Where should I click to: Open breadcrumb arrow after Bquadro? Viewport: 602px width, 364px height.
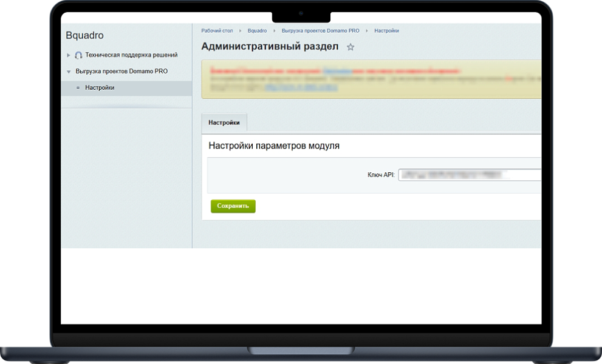tap(275, 30)
